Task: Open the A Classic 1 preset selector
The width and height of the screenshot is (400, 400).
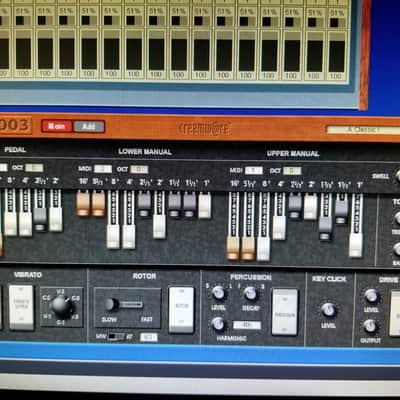Action: click(x=363, y=130)
